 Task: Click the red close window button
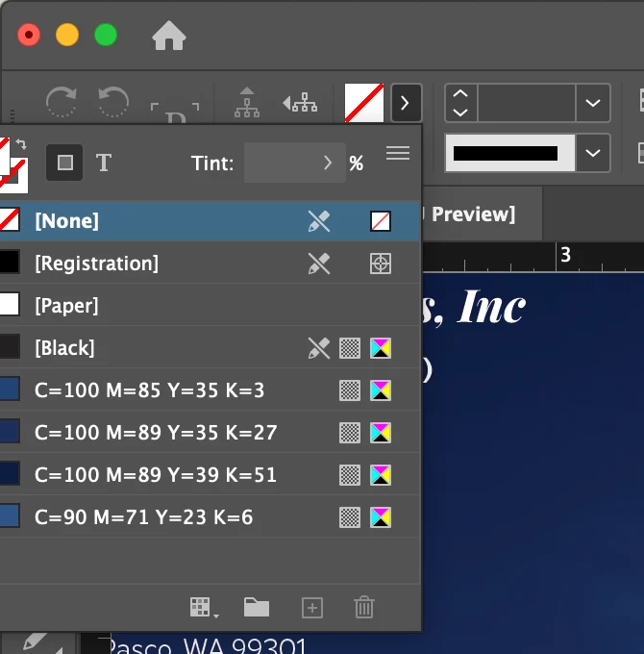pos(29,35)
